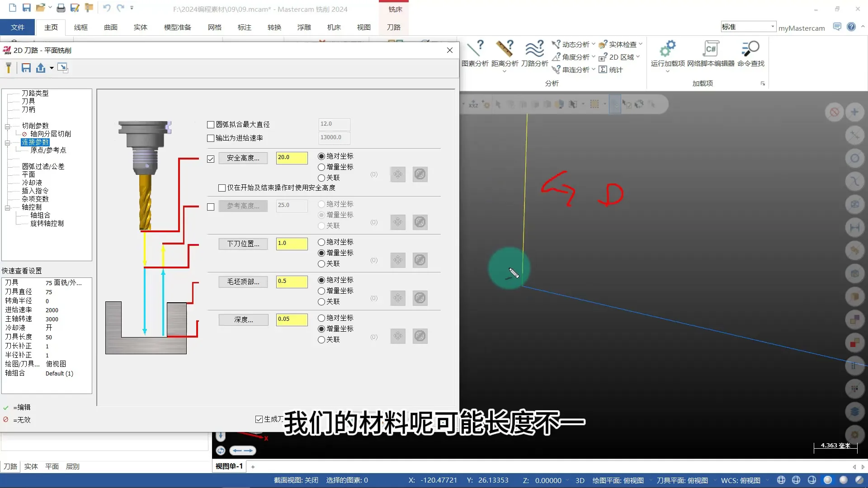Save parameters using the floppy icon in dialog

coord(26,68)
